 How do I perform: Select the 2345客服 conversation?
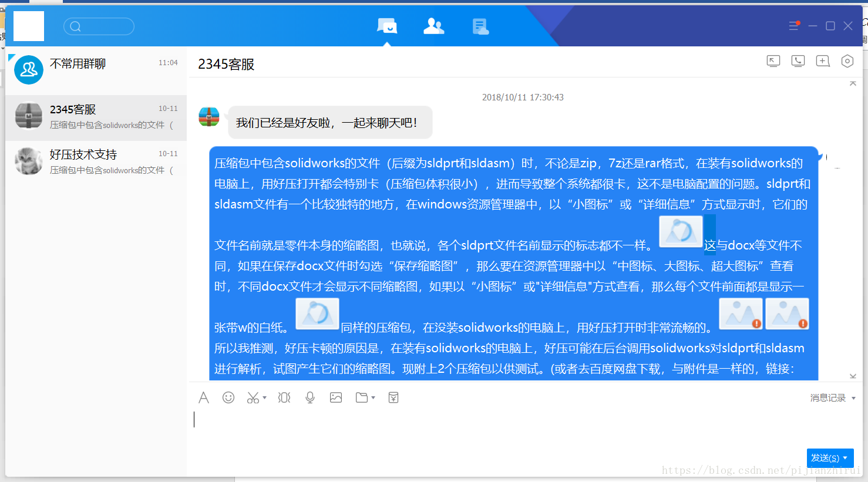[96, 117]
